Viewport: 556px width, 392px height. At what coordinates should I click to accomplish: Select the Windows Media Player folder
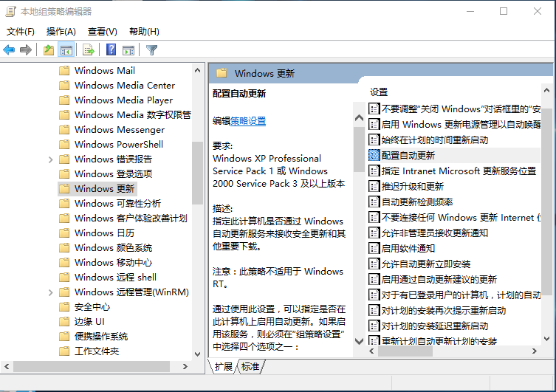point(123,100)
